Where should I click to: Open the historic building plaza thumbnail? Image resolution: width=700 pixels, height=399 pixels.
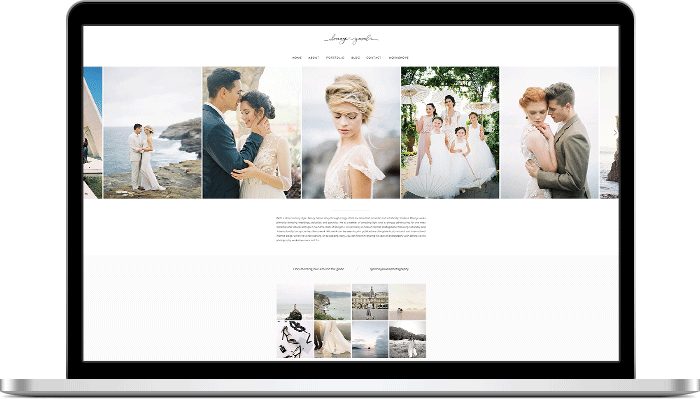click(x=370, y=302)
